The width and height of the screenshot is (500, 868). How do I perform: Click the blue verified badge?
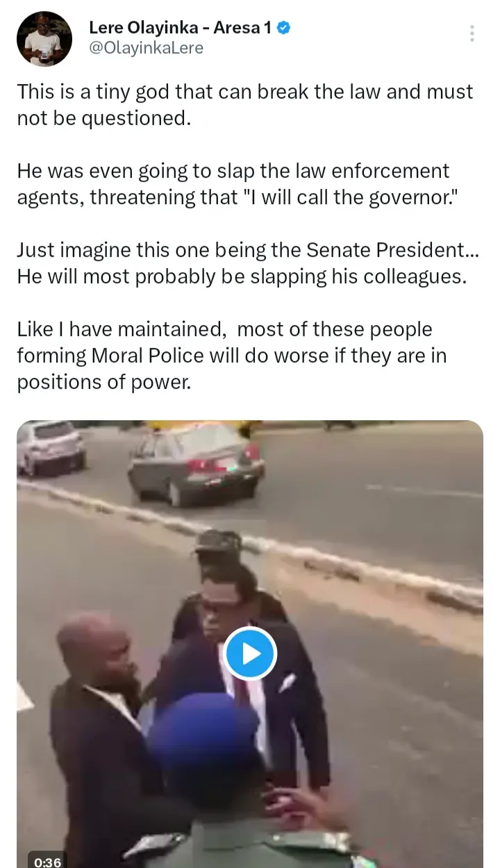[x=284, y=28]
